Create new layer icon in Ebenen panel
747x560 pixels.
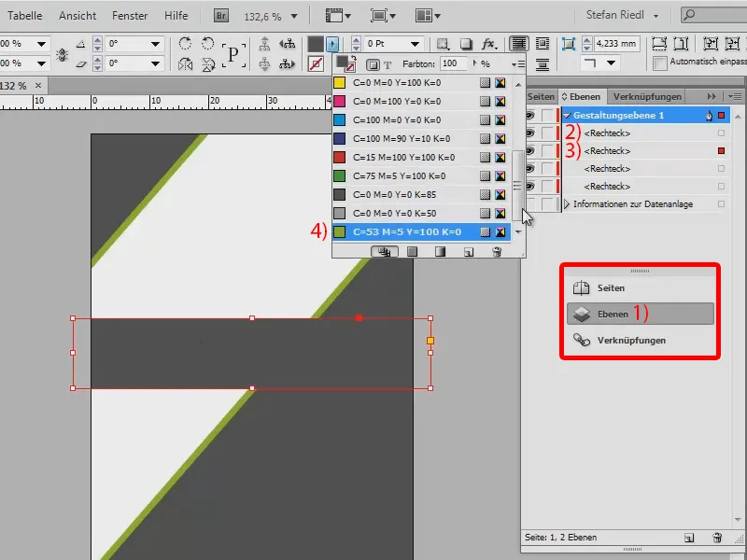tap(689, 538)
